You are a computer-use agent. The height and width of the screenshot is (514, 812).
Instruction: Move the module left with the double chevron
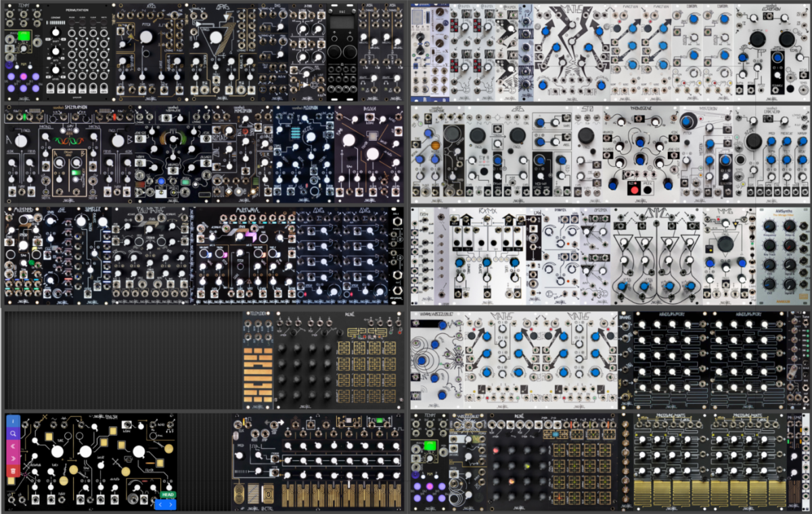(x=12, y=446)
